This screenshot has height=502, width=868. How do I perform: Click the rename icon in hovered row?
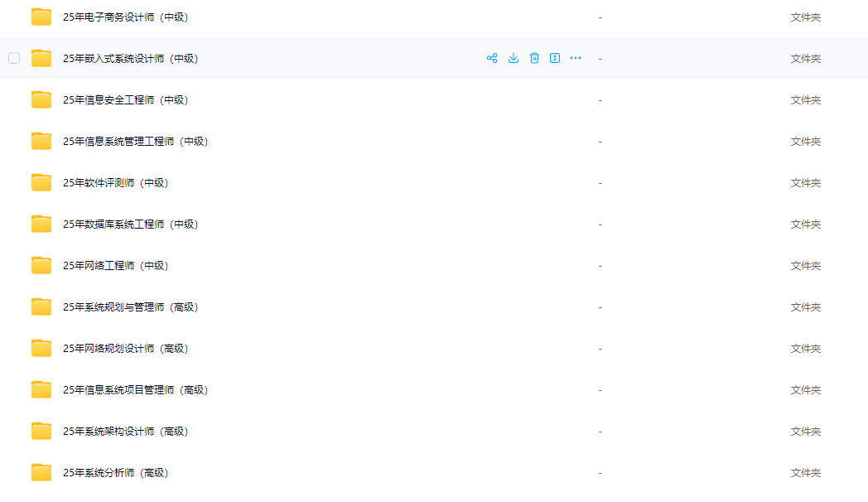tap(555, 58)
